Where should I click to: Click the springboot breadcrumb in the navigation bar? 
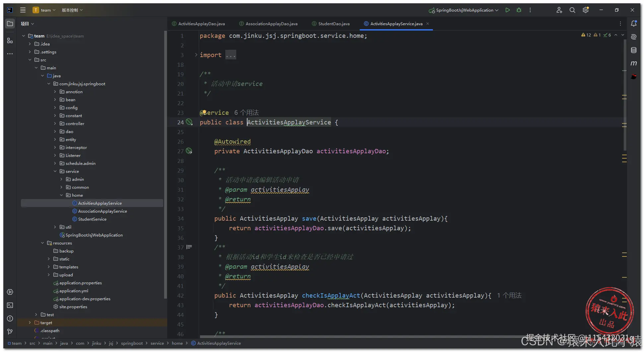tap(132, 343)
